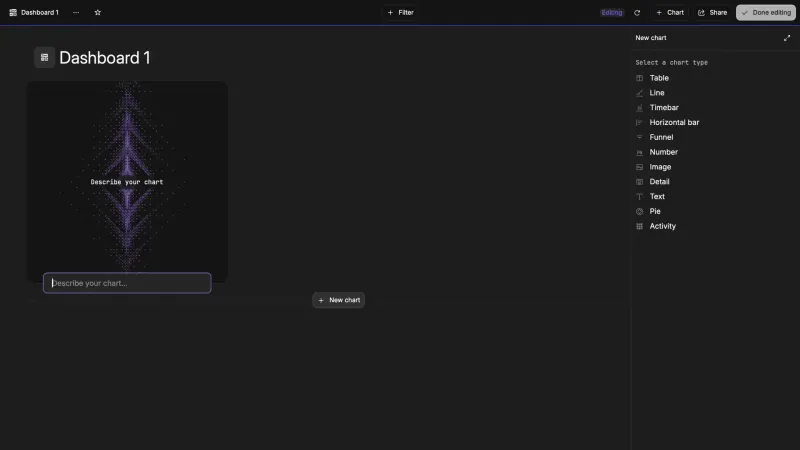Finish with Done editing button
Image resolution: width=800 pixels, height=450 pixels.
pos(766,12)
